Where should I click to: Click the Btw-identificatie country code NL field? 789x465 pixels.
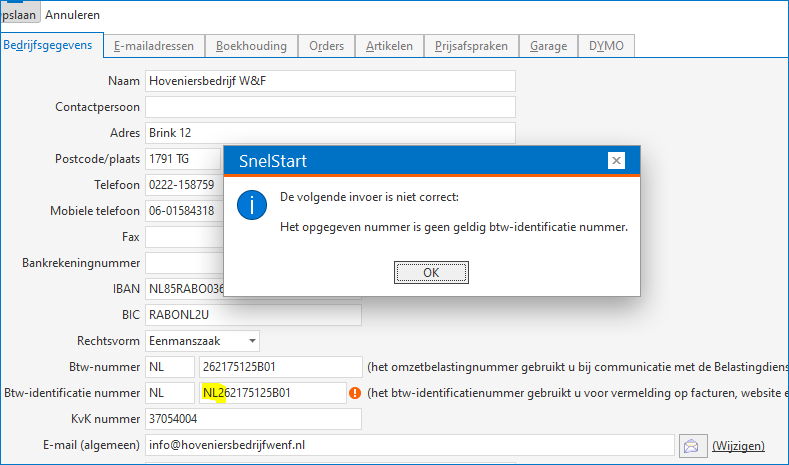[170, 393]
